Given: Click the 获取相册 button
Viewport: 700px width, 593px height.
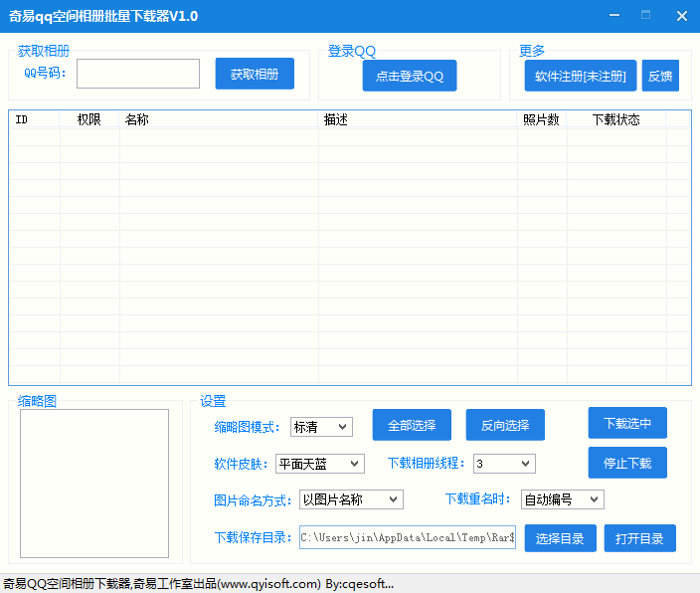Looking at the screenshot, I should 255,74.
